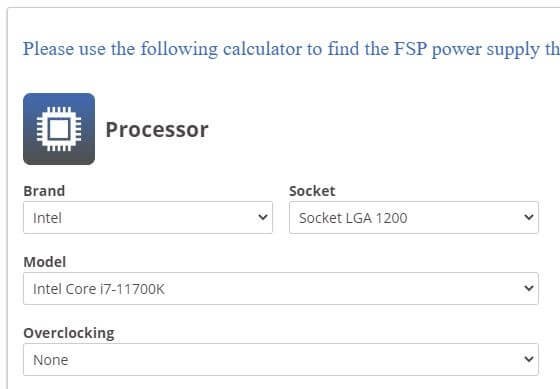Click the Overclocking field label
The image size is (560, 389).
click(69, 333)
